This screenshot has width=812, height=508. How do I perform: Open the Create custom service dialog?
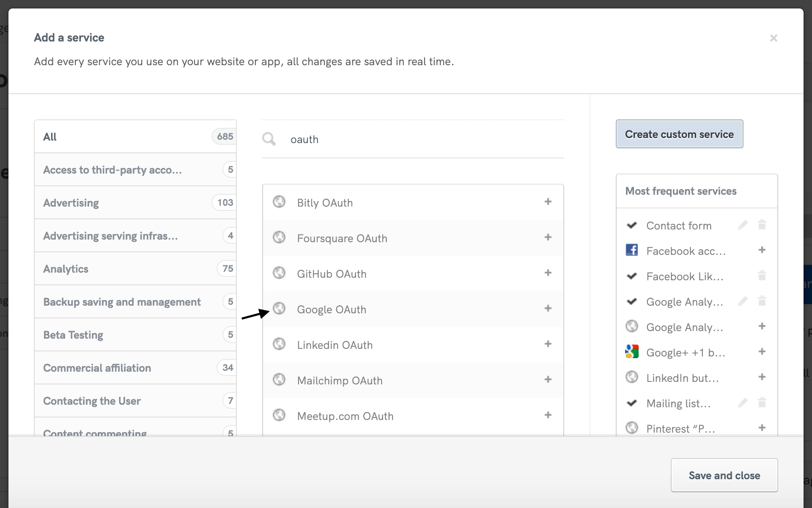coord(679,134)
